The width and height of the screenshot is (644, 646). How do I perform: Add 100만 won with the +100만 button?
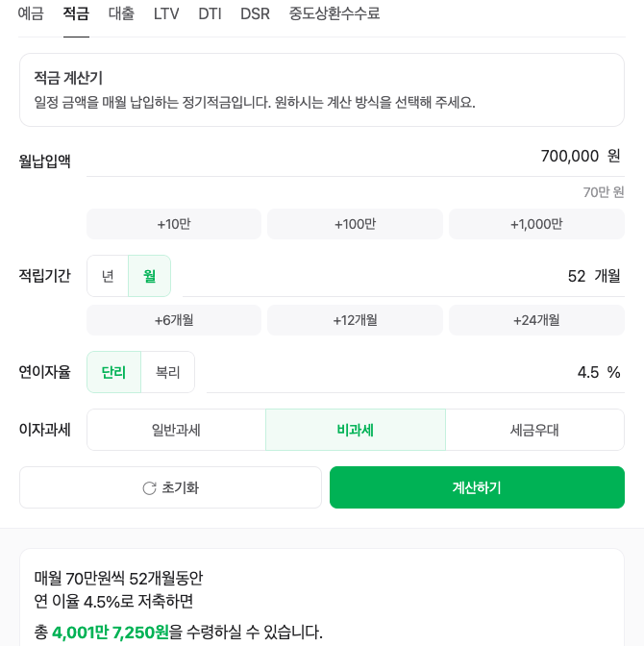pos(356,224)
